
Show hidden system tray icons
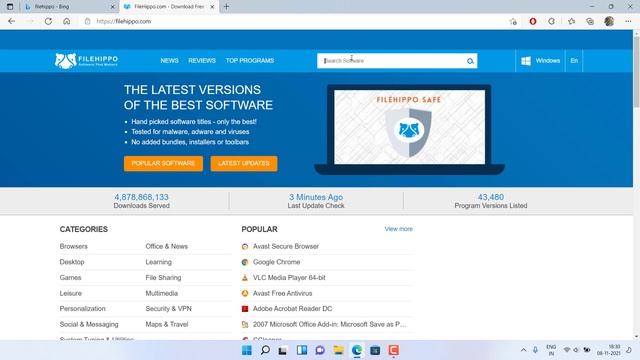click(523, 350)
